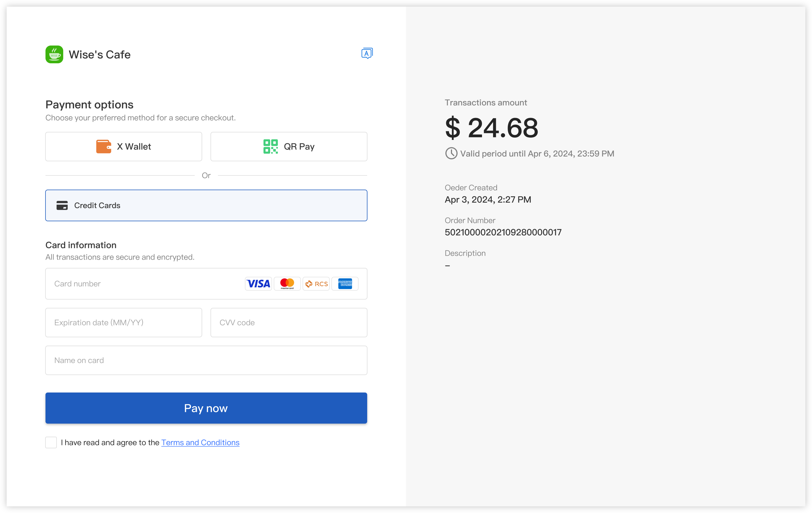
Task: Select the QR Pay payment method
Action: [x=288, y=147]
